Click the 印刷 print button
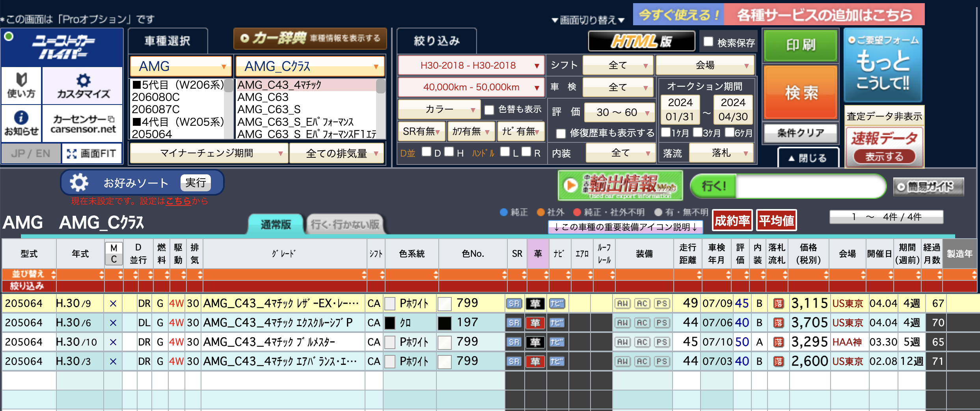The width and height of the screenshot is (980, 411). (801, 45)
